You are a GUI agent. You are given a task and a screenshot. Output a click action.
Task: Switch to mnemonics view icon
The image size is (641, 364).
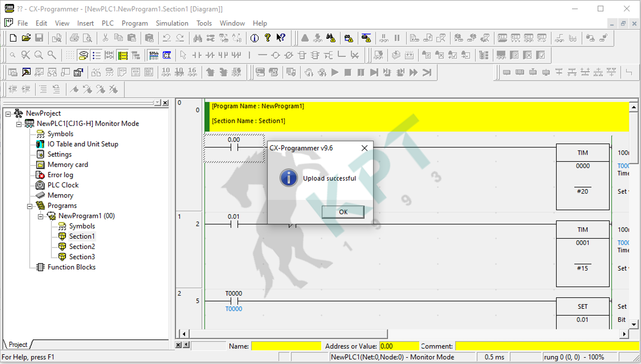tap(153, 55)
